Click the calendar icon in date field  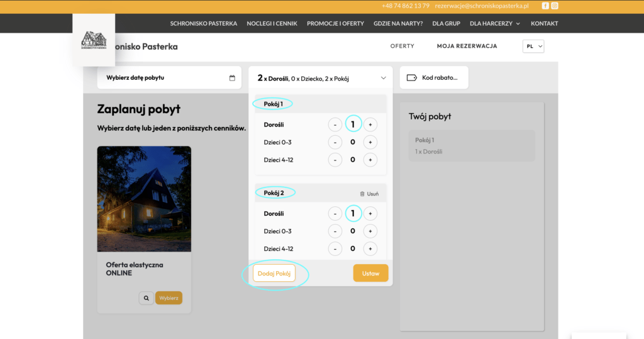[232, 78]
